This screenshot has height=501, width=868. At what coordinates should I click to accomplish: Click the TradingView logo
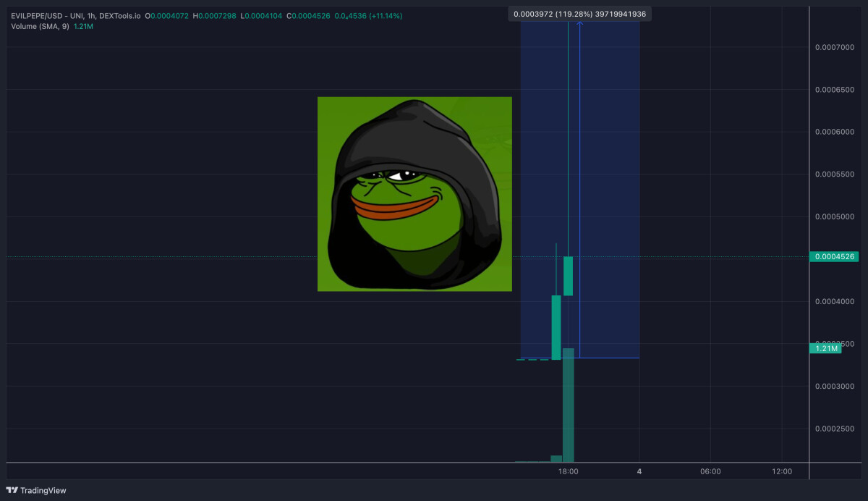pyautogui.click(x=35, y=490)
